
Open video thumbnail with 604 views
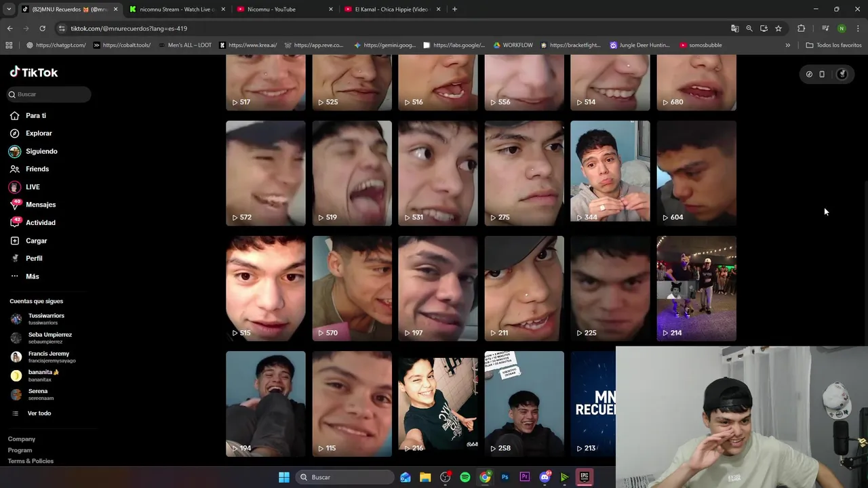[696, 173]
